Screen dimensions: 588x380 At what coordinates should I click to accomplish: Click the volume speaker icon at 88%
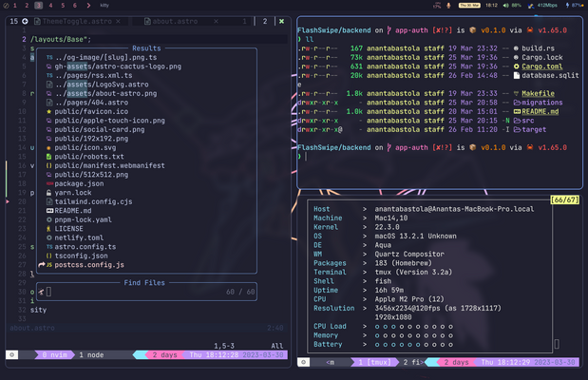(505, 6)
